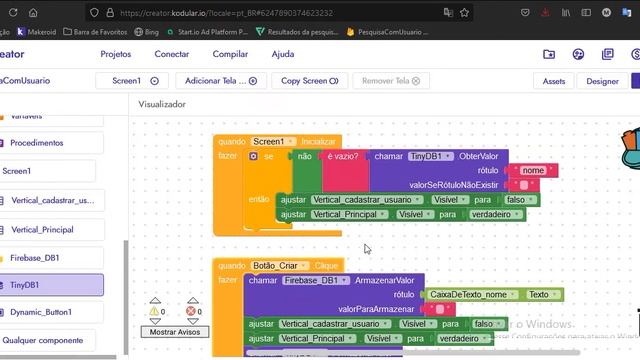The height and width of the screenshot is (360, 640).
Task: Click the translate page icon in address bar
Action: (448, 13)
